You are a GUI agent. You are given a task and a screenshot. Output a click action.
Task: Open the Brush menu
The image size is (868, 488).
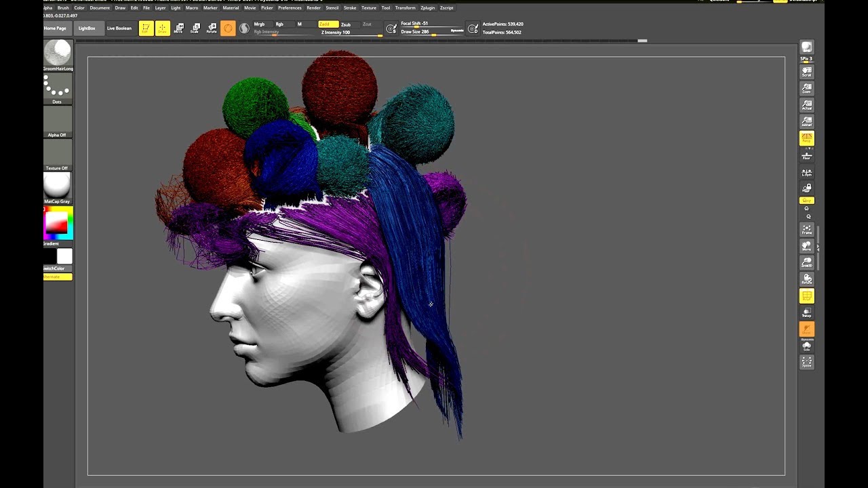[x=63, y=8]
